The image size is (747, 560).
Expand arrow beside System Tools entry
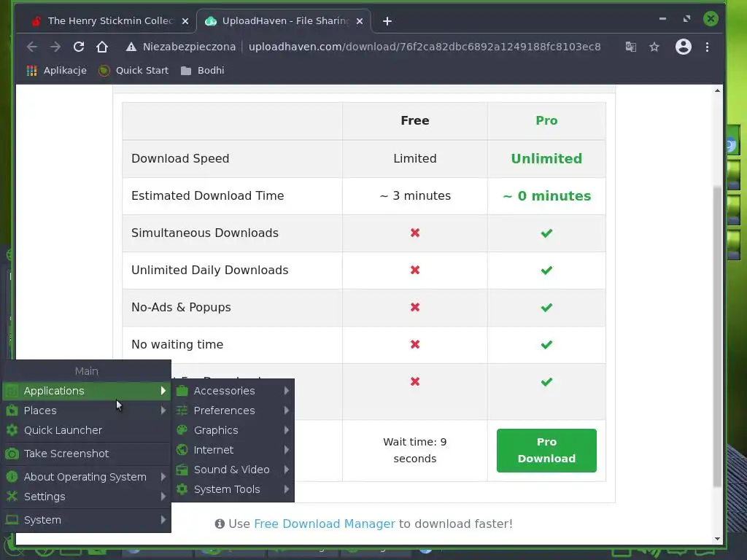(x=286, y=489)
